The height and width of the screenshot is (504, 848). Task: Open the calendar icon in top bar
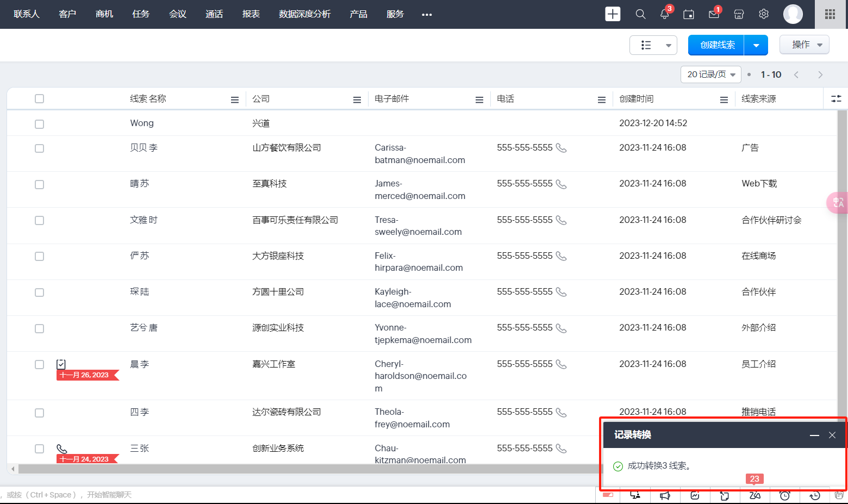pos(688,15)
